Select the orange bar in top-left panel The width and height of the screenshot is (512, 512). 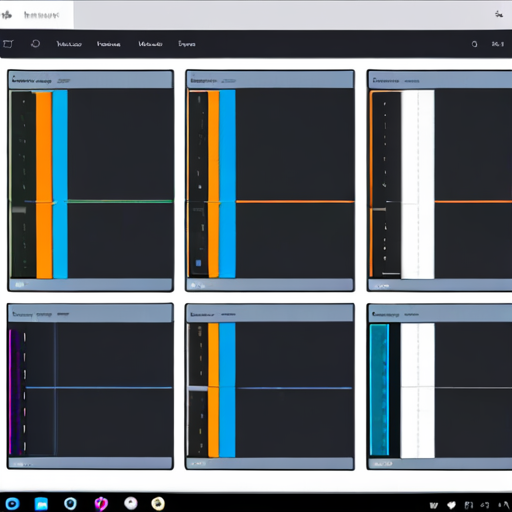(44, 185)
